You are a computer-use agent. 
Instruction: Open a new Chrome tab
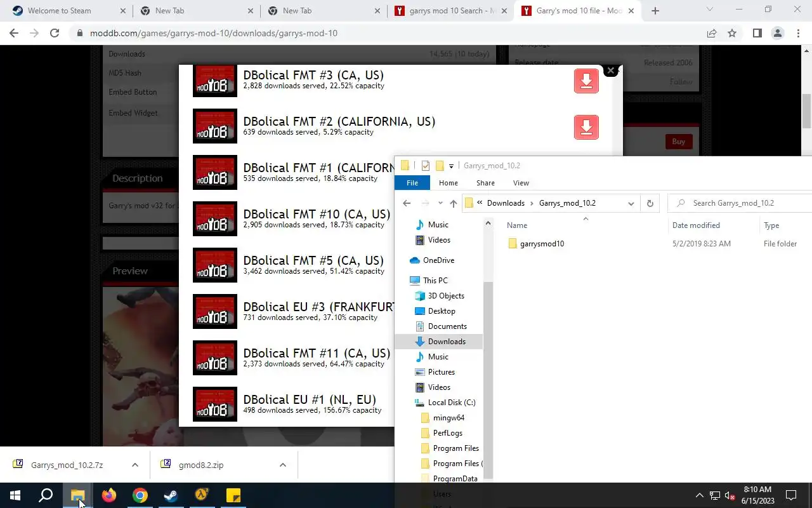coord(655,11)
